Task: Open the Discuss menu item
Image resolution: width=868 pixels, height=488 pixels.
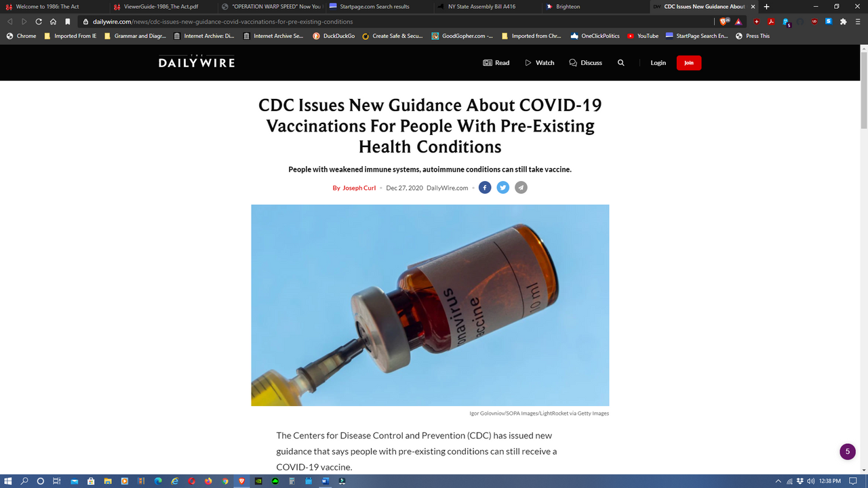Action: click(x=585, y=62)
